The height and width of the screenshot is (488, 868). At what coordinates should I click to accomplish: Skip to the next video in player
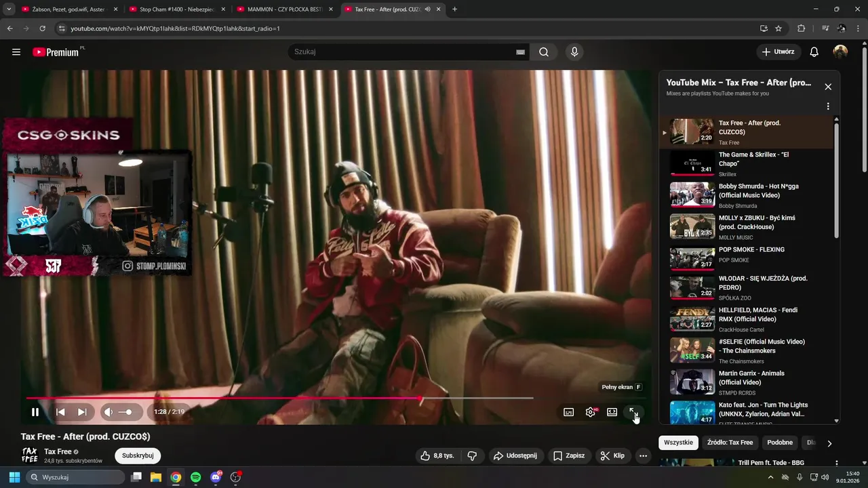[x=82, y=411]
